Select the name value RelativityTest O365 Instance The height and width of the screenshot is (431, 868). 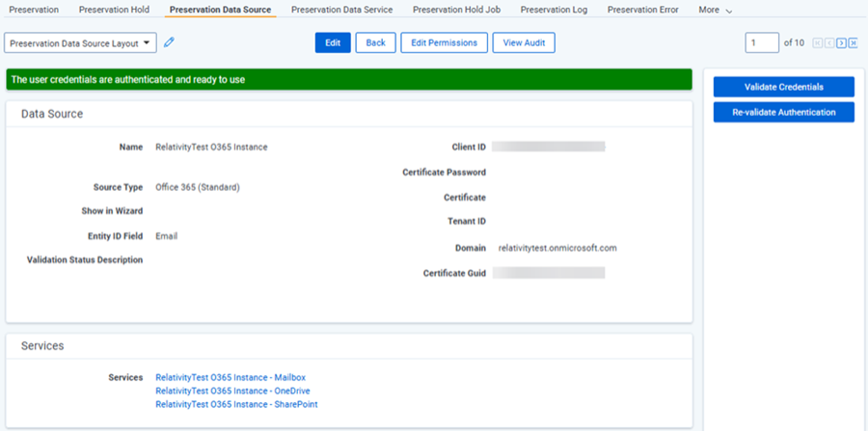tap(211, 148)
